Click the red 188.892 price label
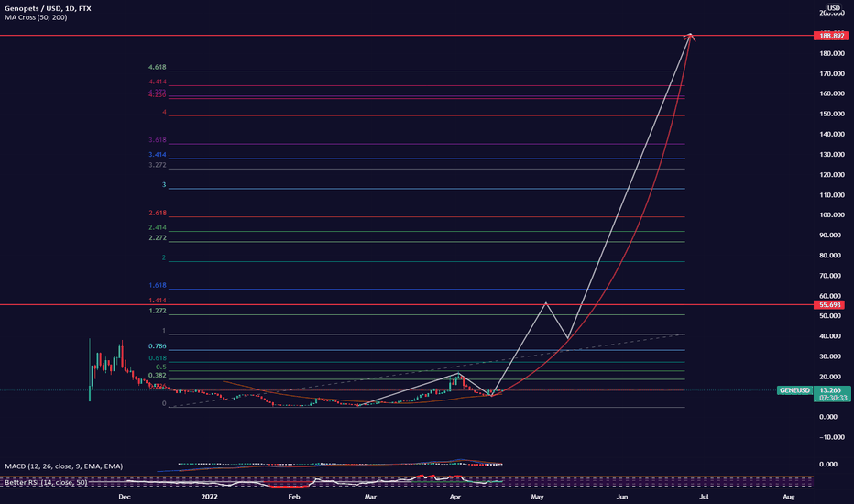This screenshot has height=504, width=854. pyautogui.click(x=831, y=36)
